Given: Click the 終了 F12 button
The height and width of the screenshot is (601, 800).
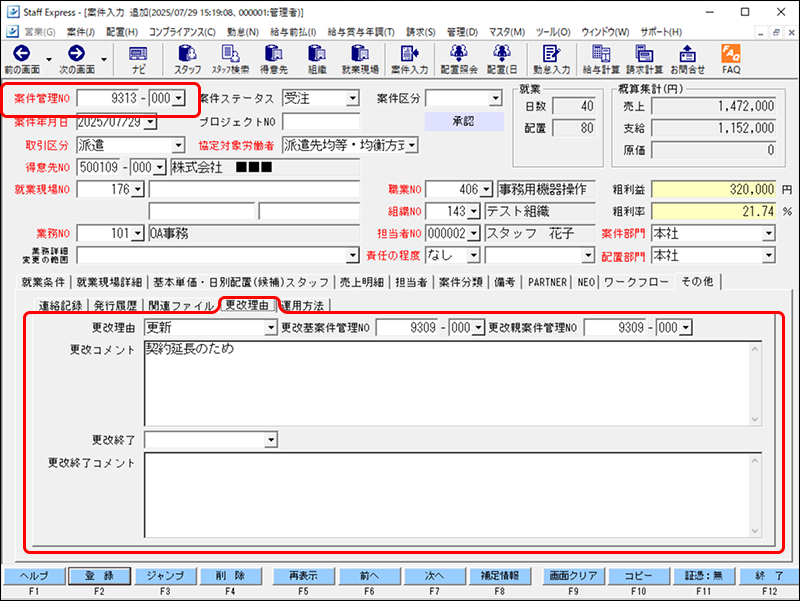Looking at the screenshot, I should (769, 575).
